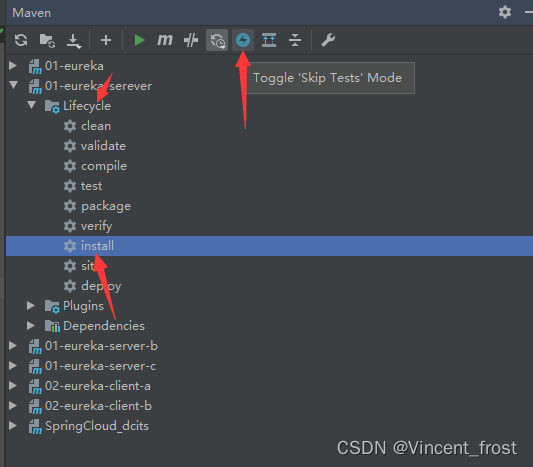The width and height of the screenshot is (533, 467).
Task: Collapse all tree nodes icon
Action: 295,40
